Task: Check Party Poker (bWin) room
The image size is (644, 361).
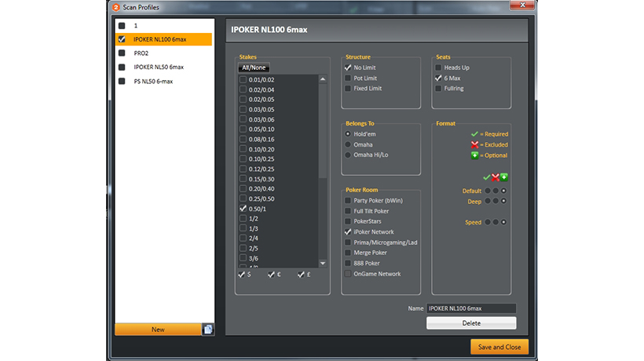Action: click(348, 200)
